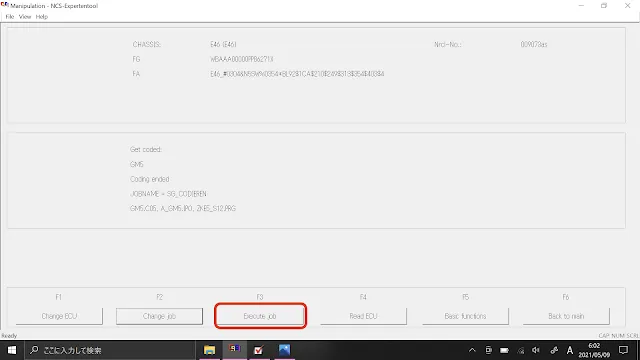Screen dimensions: 640x360
Task: Show hidden system tray icons
Action: [472, 350]
